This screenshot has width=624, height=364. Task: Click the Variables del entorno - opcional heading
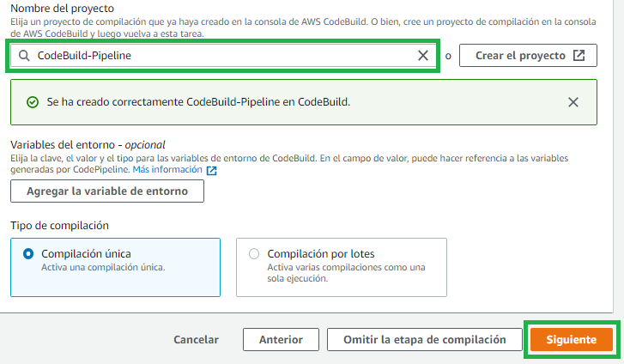click(x=88, y=144)
